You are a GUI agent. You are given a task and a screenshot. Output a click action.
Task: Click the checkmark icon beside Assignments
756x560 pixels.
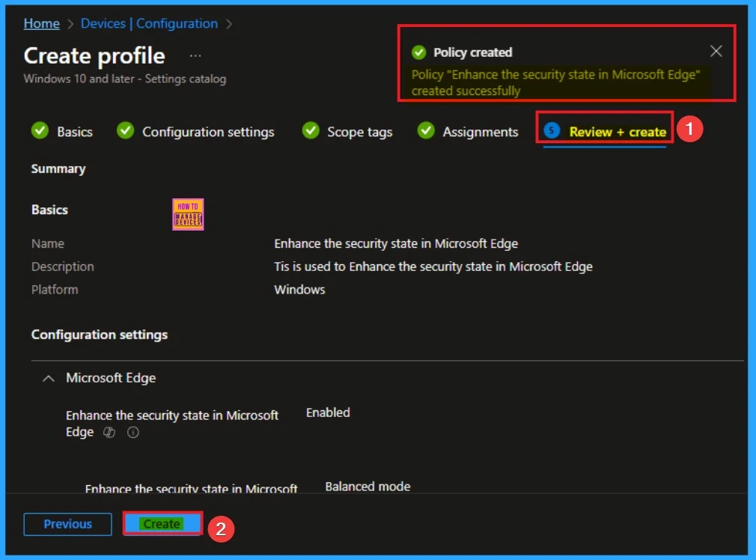click(426, 130)
